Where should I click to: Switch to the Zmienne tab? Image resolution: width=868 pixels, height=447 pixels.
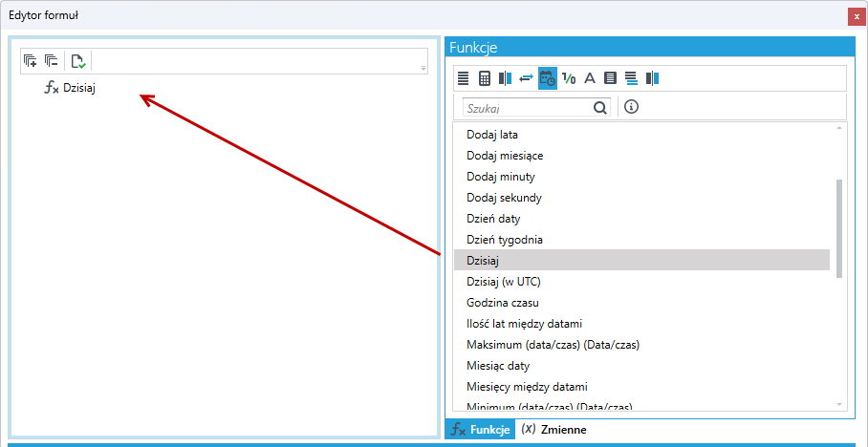click(x=554, y=429)
